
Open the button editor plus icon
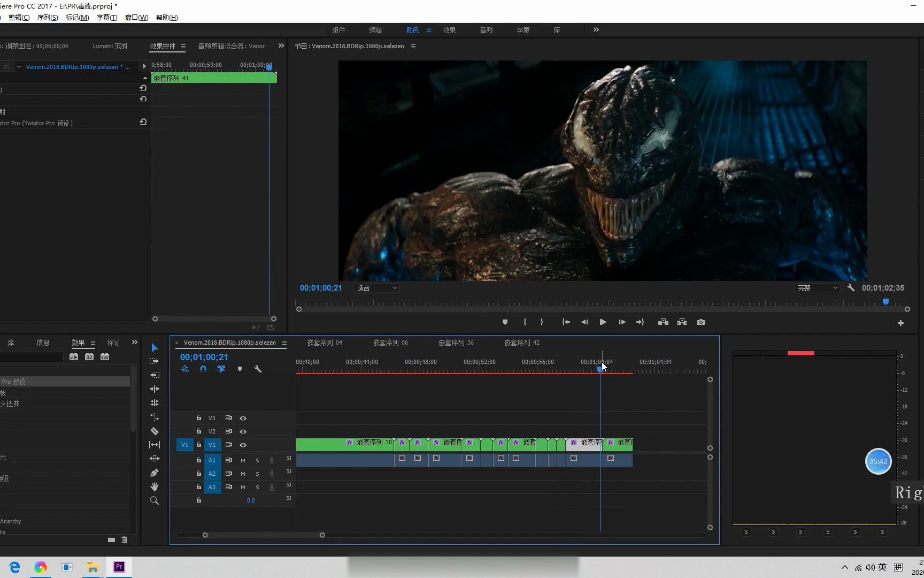click(x=900, y=323)
